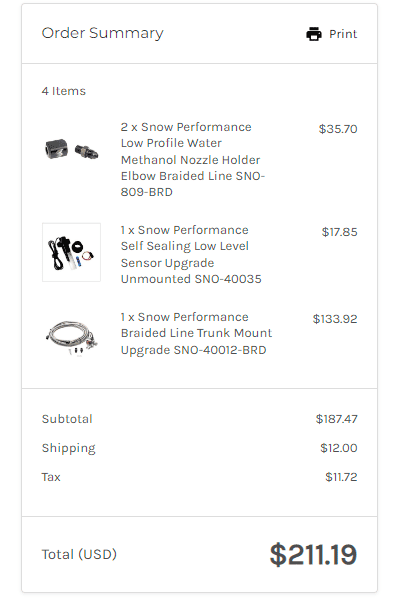Click the Total (USD) label
394x602 pixels.
click(x=79, y=554)
